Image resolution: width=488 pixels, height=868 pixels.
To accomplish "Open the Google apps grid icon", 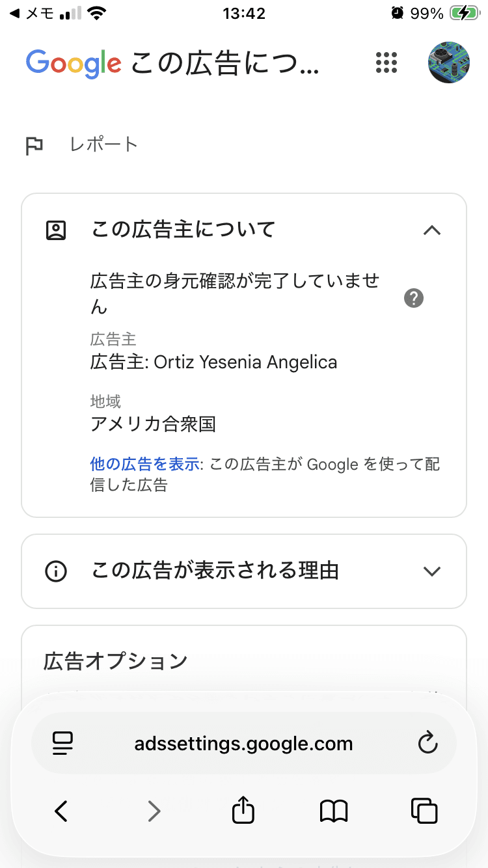I will tap(386, 62).
